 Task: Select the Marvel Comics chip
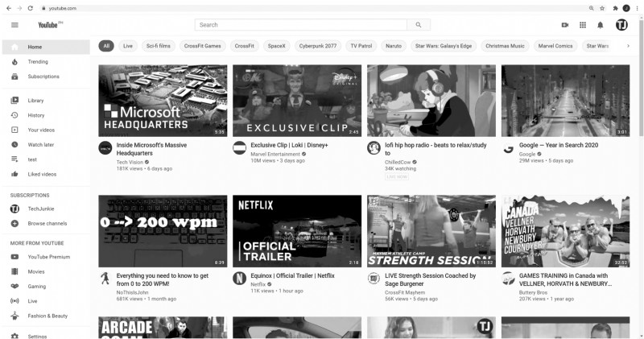[555, 46]
